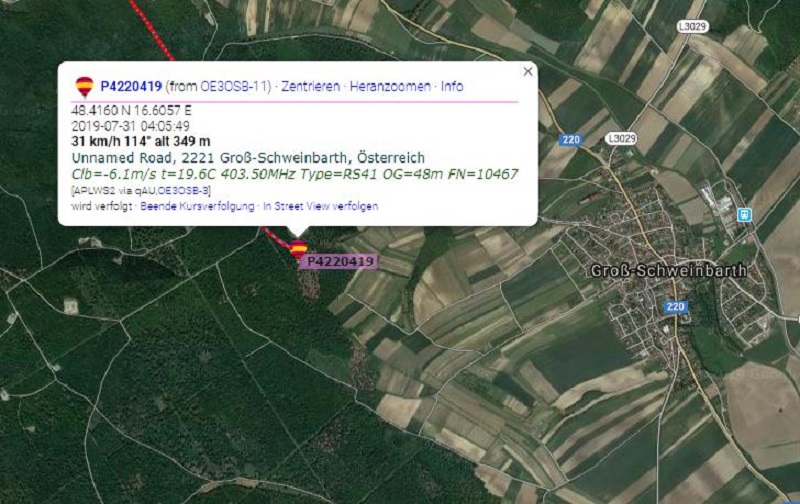
Task: Open the Info link for the balloon
Action: click(452, 86)
